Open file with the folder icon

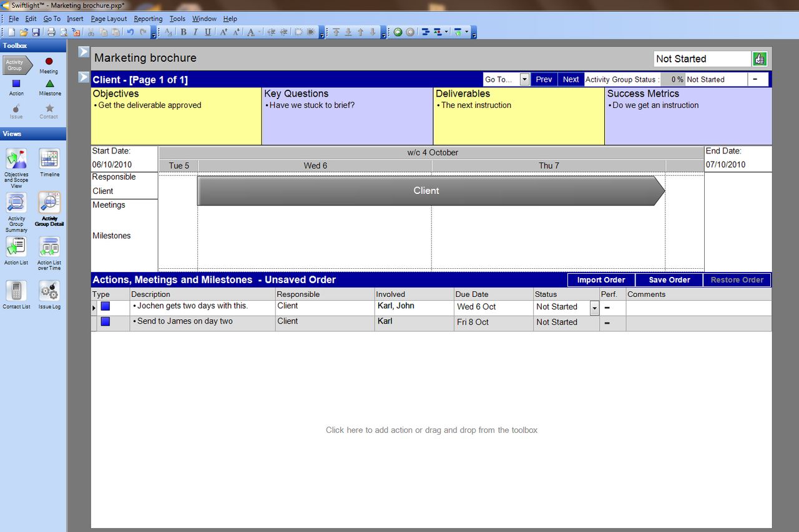24,32
